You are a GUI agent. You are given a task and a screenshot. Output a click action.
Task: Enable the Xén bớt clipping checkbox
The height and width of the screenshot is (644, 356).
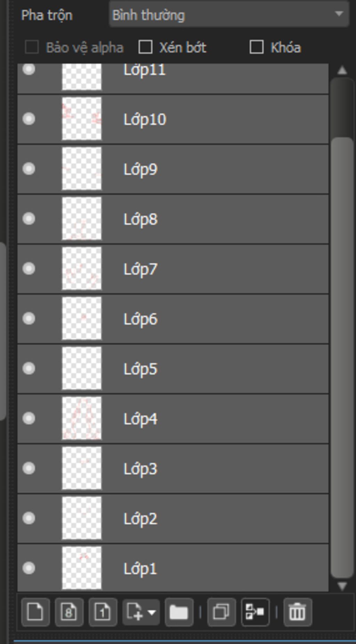click(145, 47)
